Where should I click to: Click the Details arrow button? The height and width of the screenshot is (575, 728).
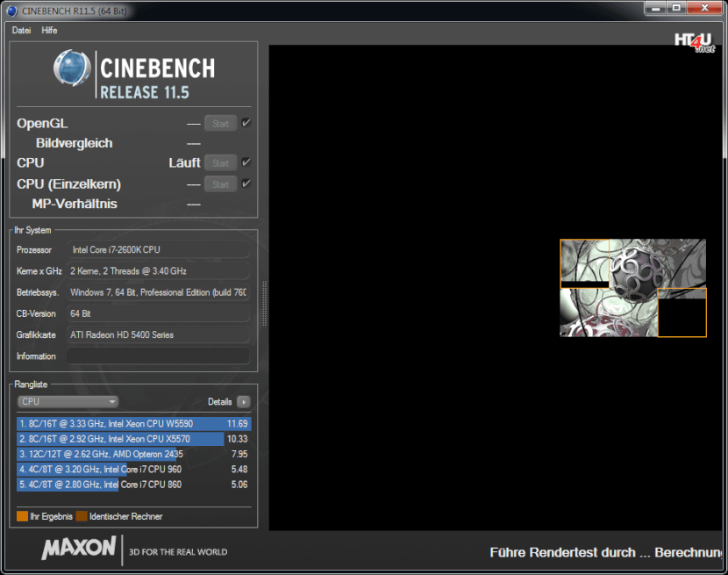tap(243, 401)
